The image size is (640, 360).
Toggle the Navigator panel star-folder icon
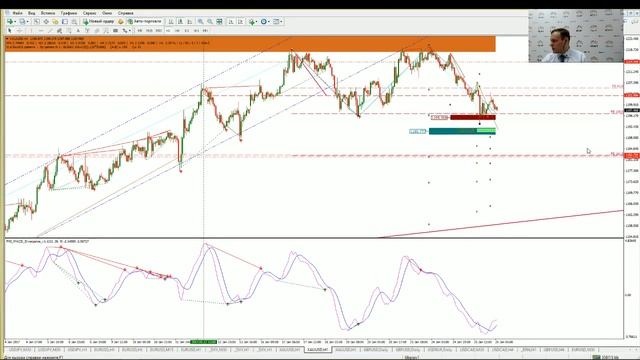[55, 21]
